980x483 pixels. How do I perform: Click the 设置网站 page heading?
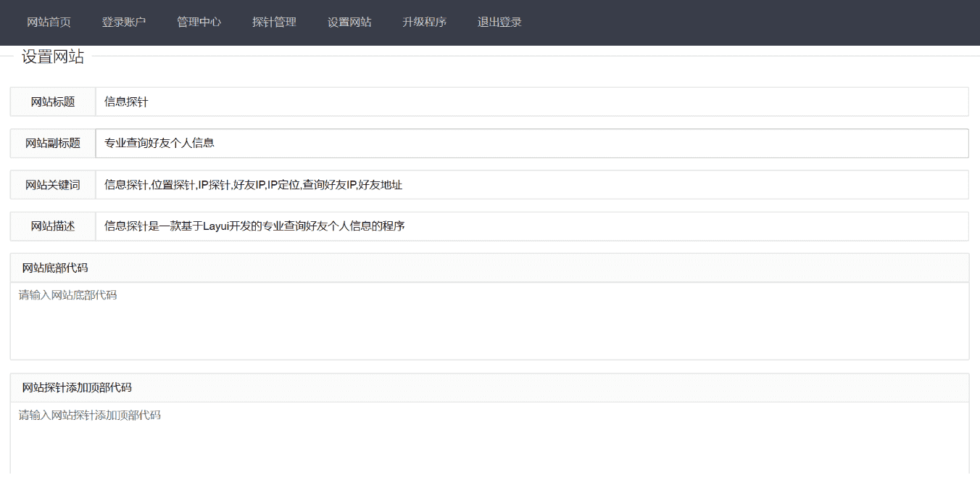pyautogui.click(x=54, y=57)
